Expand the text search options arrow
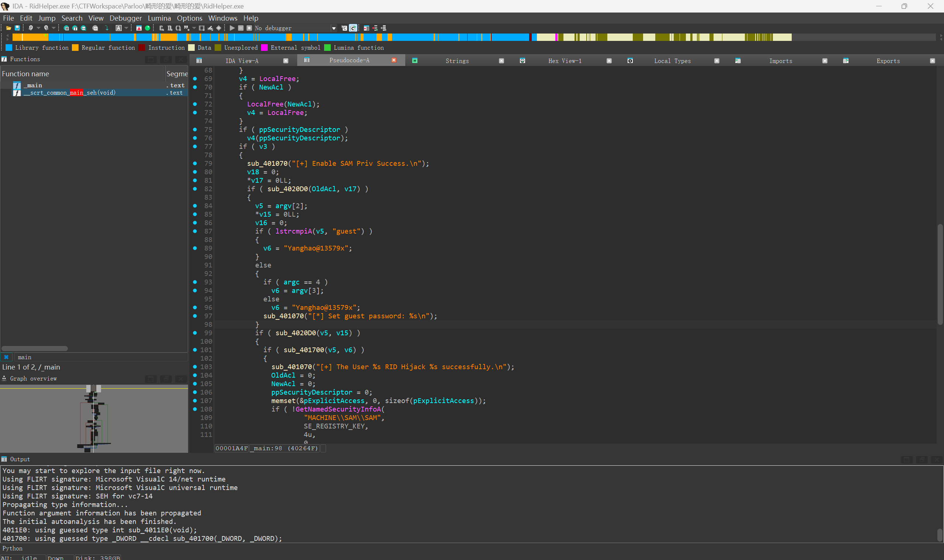The width and height of the screenshot is (944, 560). [126, 28]
